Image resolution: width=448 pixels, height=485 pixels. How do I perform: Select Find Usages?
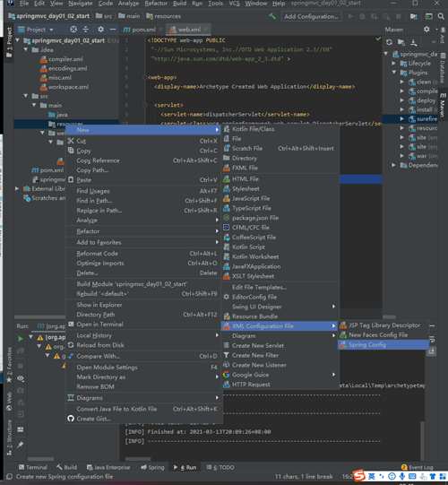point(143,191)
